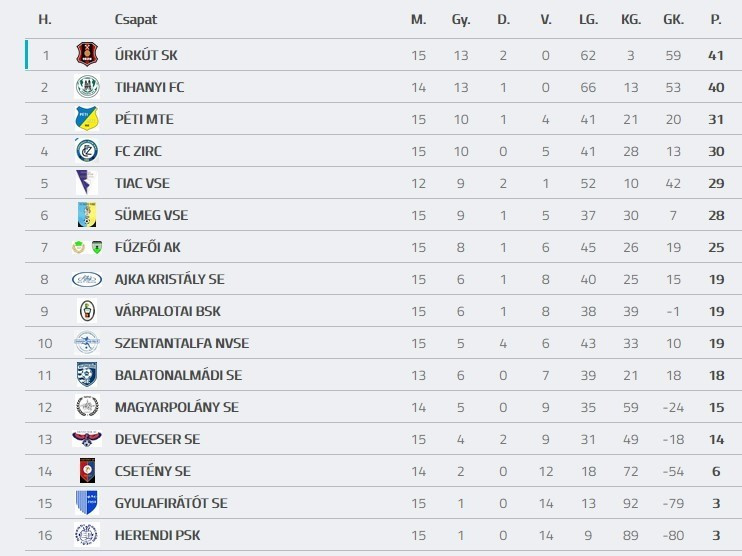Sort table by the P. points column
This screenshot has height=556, width=742.
[x=715, y=19]
